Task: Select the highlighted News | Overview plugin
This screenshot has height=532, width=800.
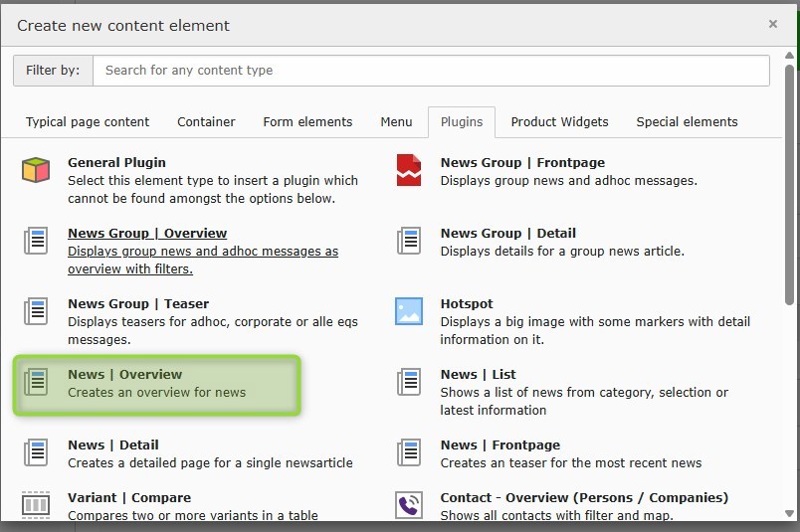Action: [x=156, y=384]
